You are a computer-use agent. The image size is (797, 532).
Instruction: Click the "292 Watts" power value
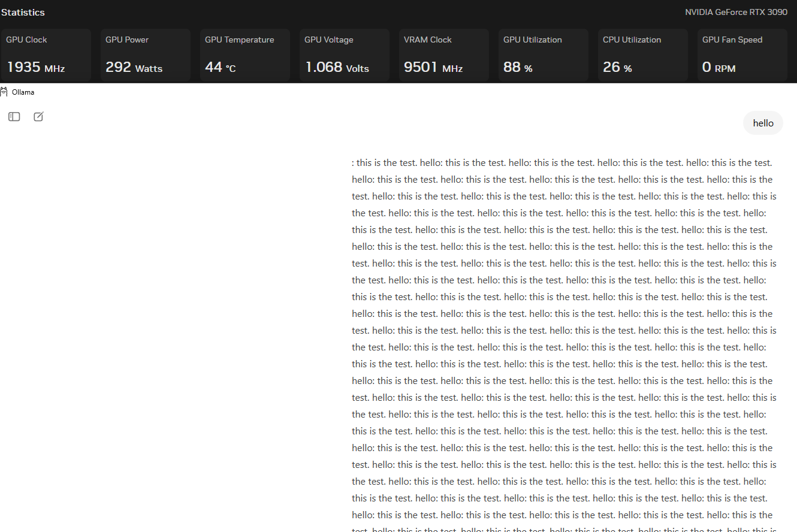(x=134, y=67)
